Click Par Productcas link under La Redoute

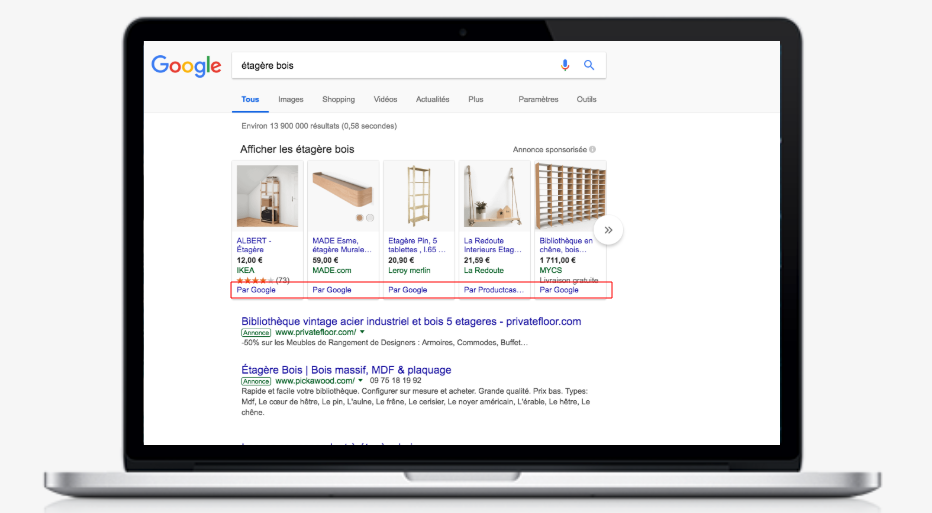494,290
